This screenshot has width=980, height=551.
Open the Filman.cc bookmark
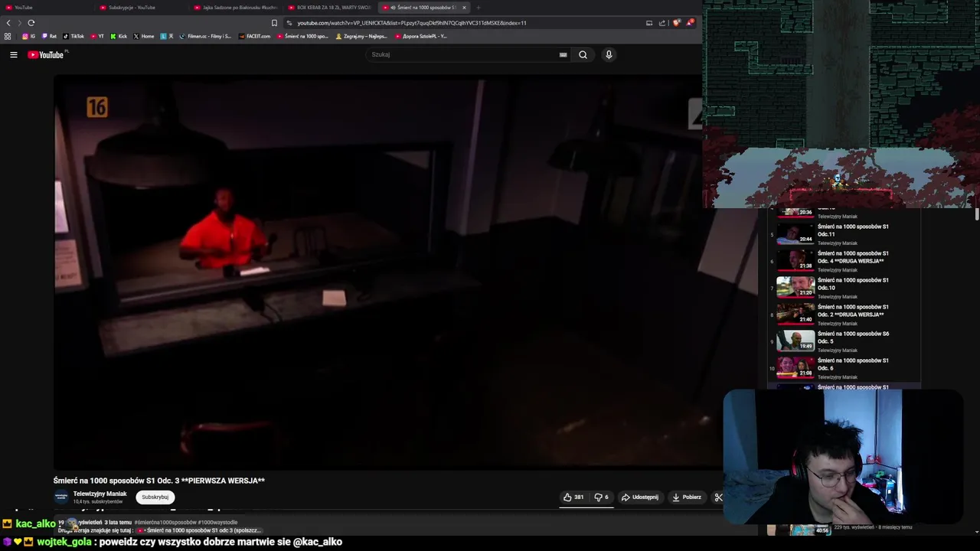pos(205,36)
